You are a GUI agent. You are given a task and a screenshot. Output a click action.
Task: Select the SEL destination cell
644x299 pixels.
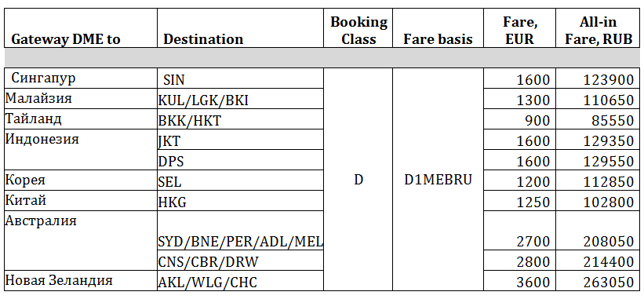(x=240, y=180)
